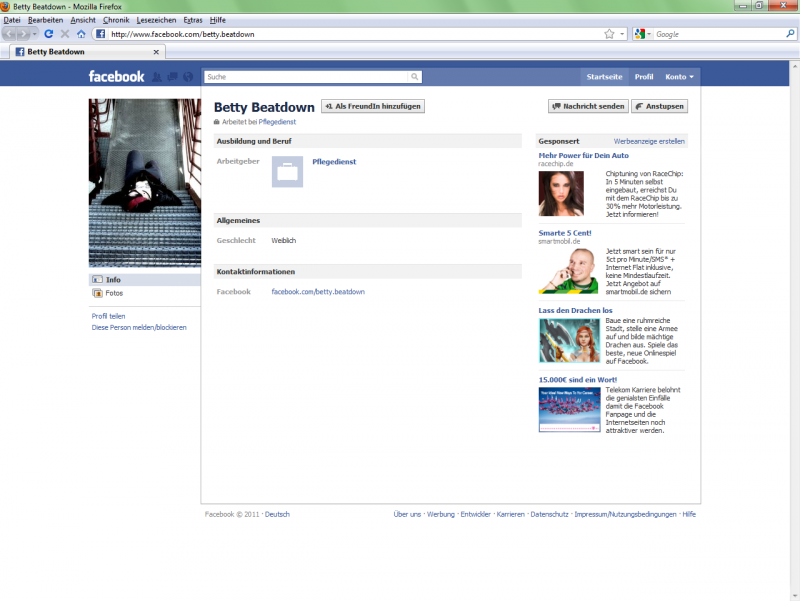This screenshot has height=601, width=800.
Task: Open the Chronik menu
Action: (116, 20)
